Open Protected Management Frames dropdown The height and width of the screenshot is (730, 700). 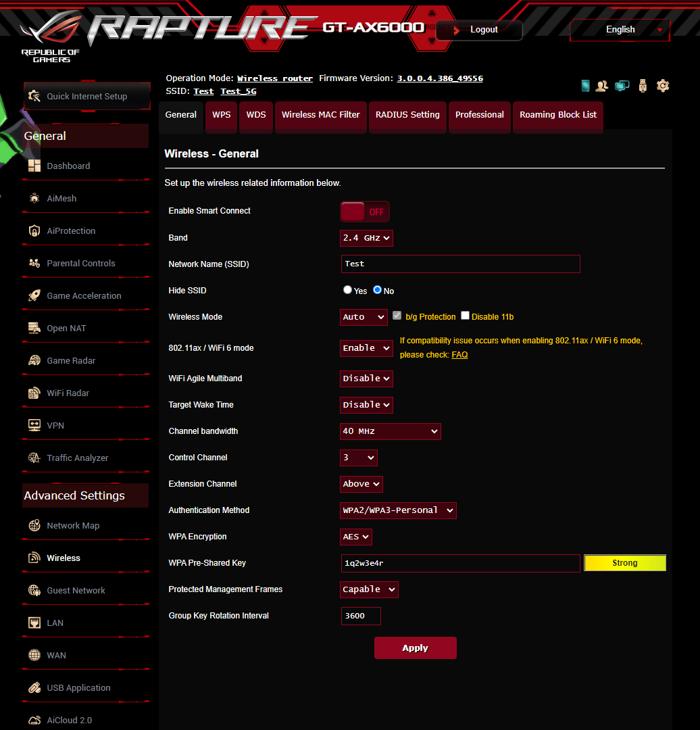coord(369,589)
